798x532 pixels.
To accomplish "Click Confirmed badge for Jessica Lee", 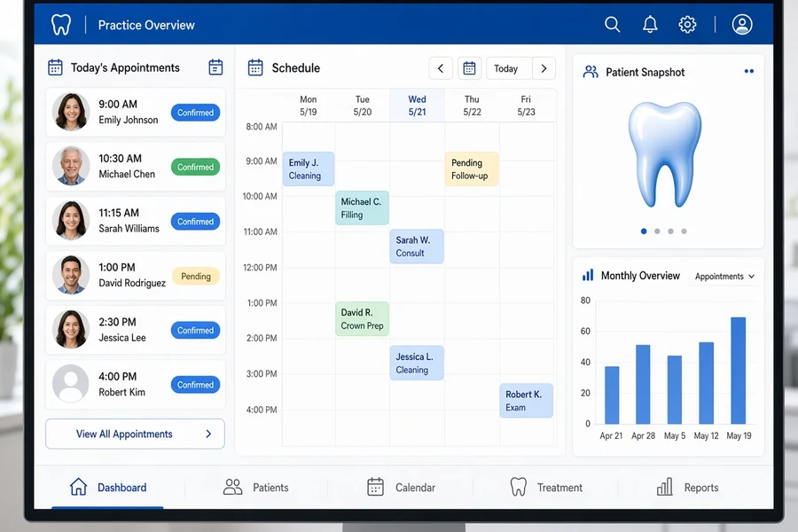I will click(195, 331).
